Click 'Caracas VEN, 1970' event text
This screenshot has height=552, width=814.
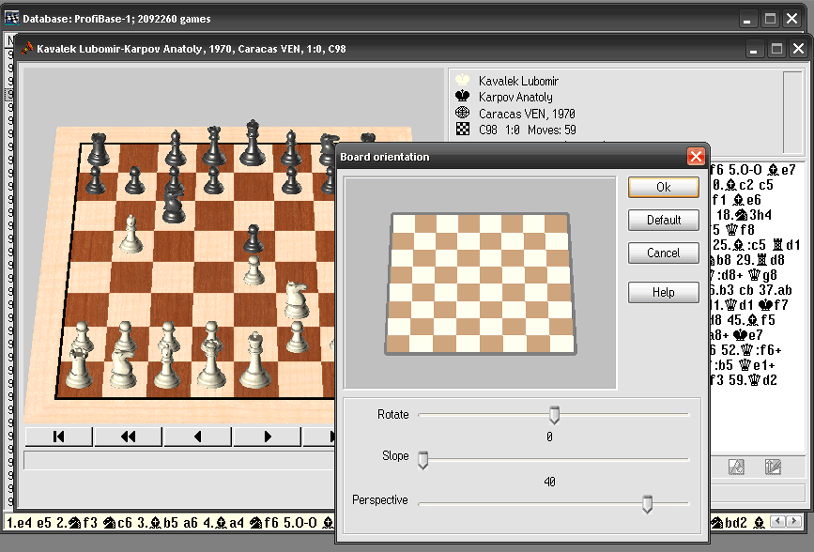tap(527, 114)
